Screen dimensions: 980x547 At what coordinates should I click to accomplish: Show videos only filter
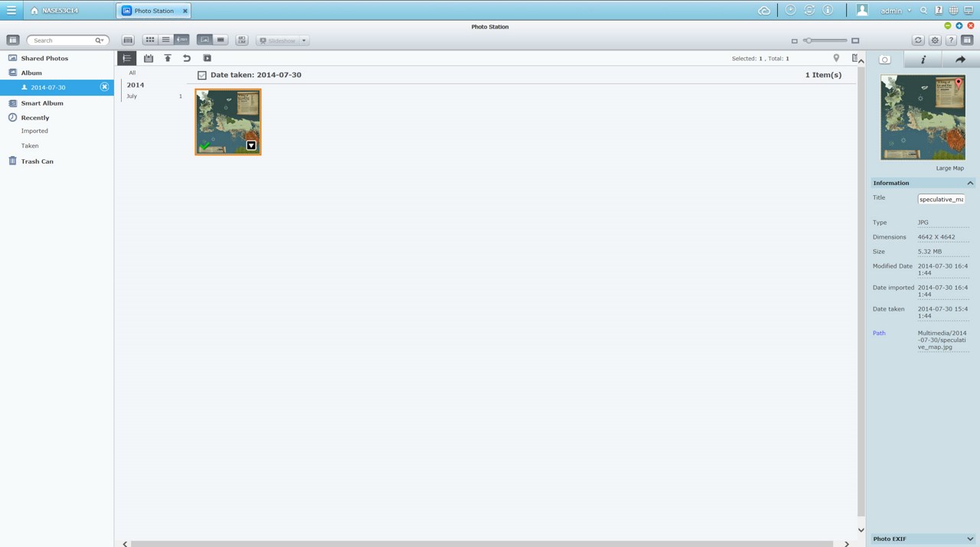click(x=220, y=40)
